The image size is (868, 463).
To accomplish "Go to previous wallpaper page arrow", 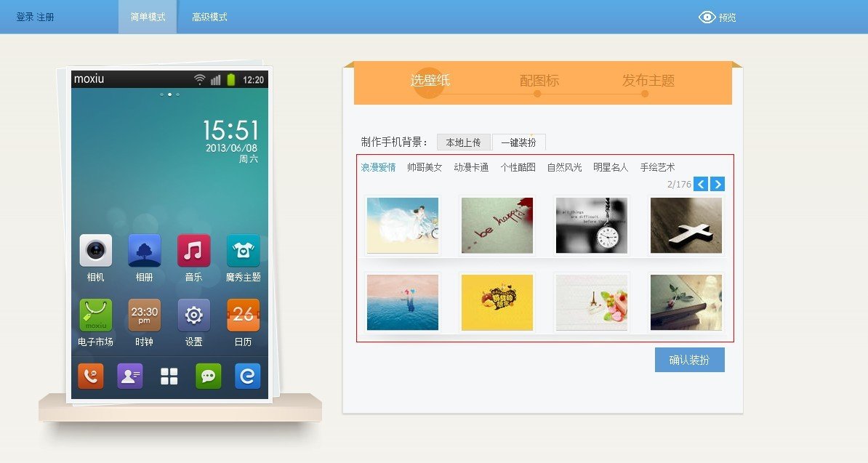I will point(701,184).
